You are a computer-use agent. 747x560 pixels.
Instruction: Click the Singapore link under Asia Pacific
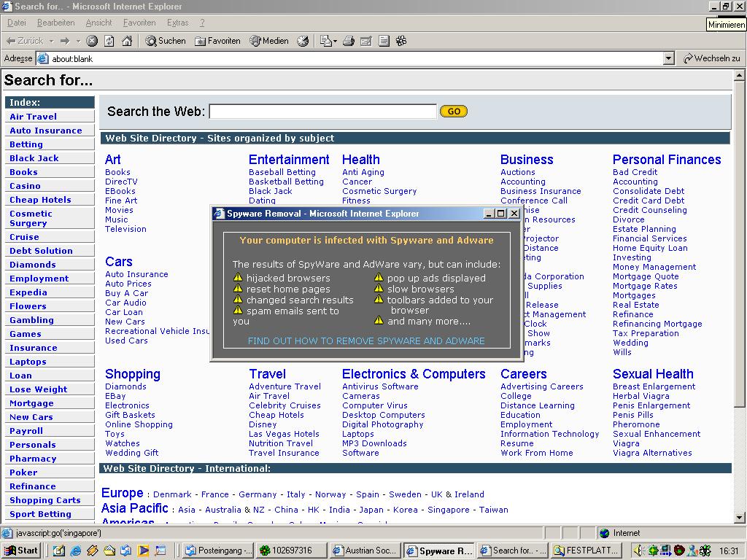pyautogui.click(x=449, y=510)
